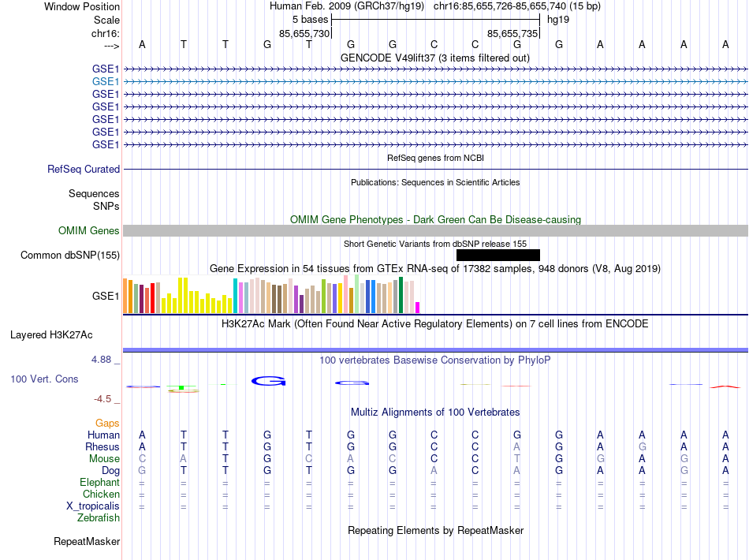Click the orange Gaps label
Image resolution: width=749 pixels, height=560 pixels.
(x=107, y=423)
